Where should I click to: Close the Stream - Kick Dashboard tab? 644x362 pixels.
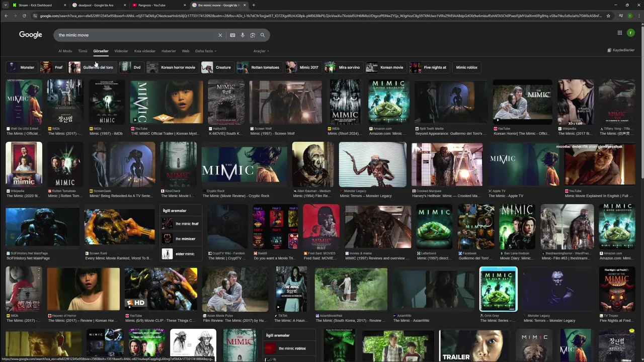pos(65,5)
